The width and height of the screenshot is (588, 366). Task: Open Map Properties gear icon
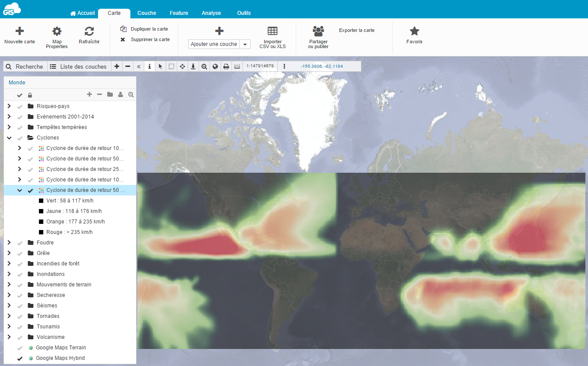(57, 31)
